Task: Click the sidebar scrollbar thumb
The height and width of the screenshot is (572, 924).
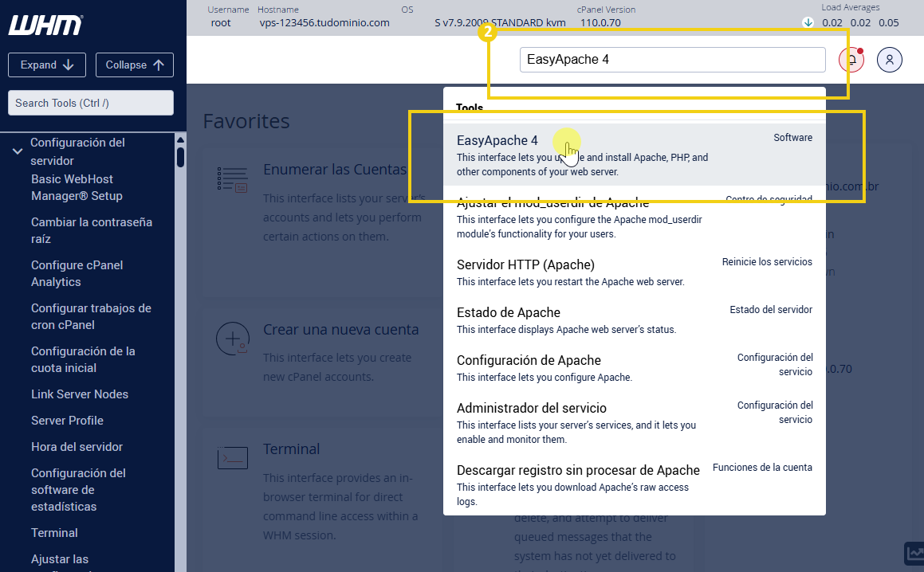Action: point(180,157)
